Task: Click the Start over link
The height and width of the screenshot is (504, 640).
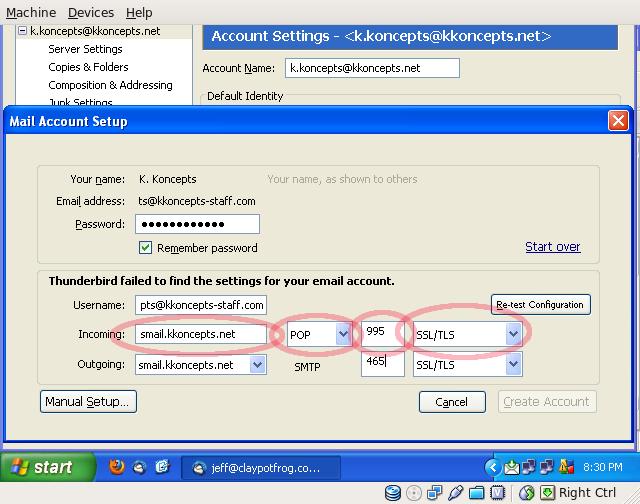Action: click(553, 246)
